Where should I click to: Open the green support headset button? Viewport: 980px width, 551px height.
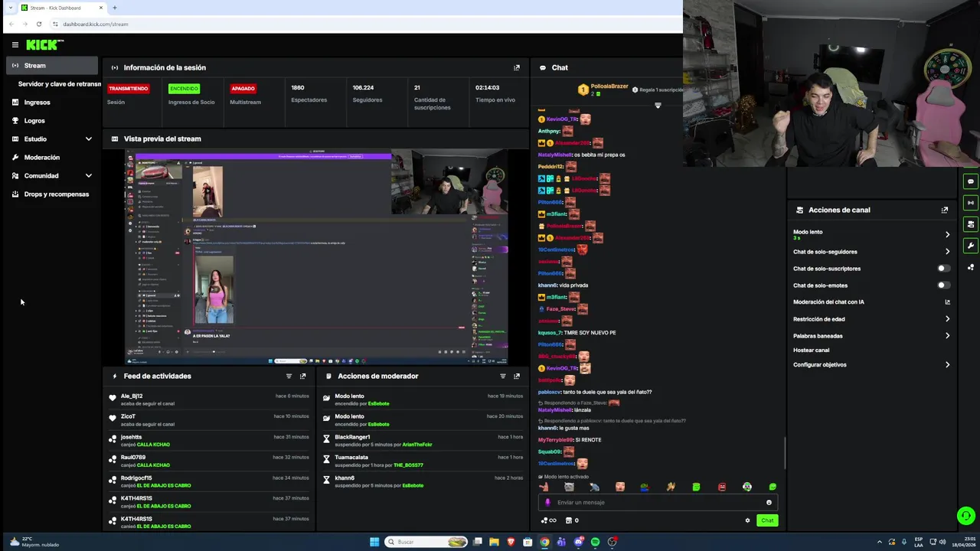[966, 516]
